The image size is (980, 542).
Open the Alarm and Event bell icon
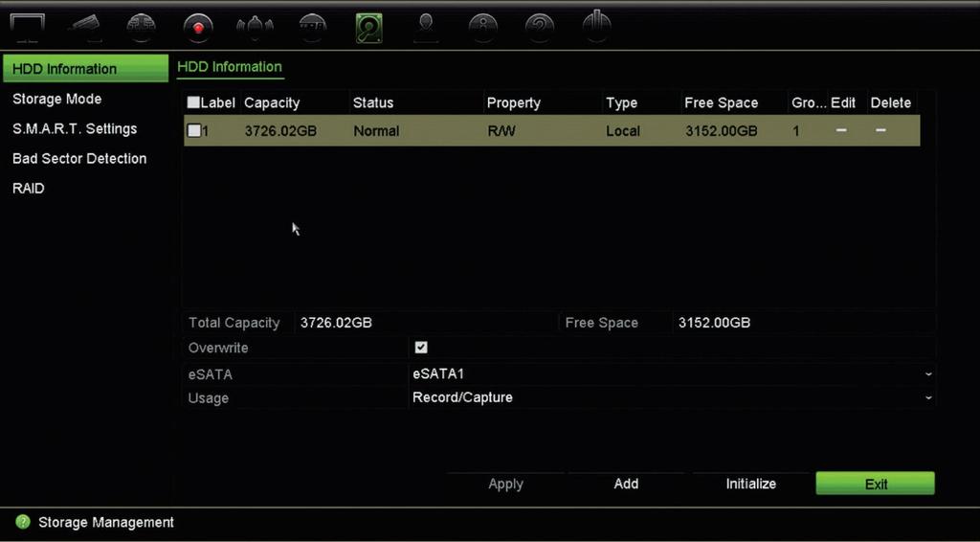click(x=255, y=28)
